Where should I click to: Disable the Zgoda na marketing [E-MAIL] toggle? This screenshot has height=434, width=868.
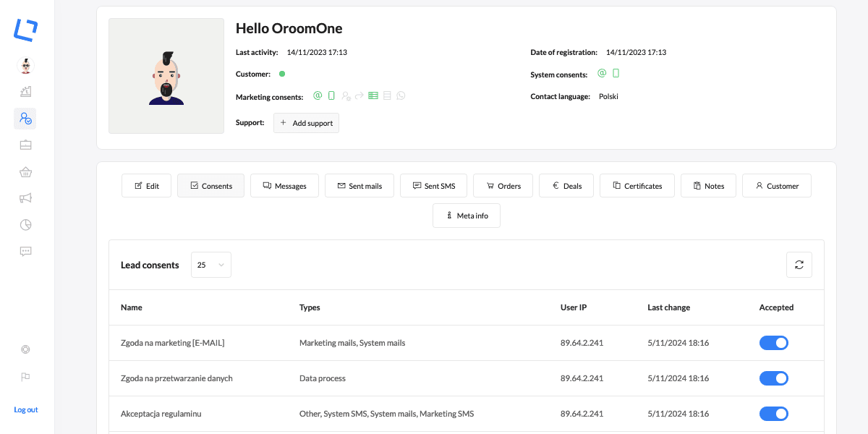[x=773, y=343]
